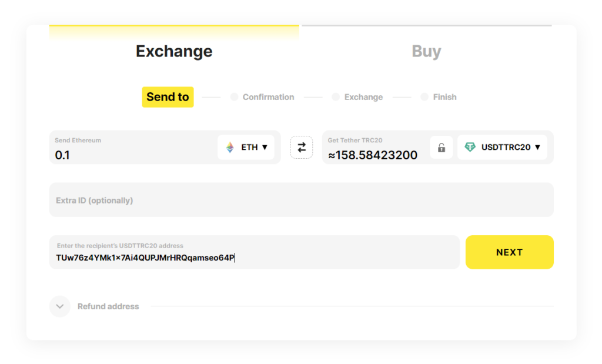The image size is (602, 364).
Task: Click the green Tether logo icon
Action: [470, 148]
